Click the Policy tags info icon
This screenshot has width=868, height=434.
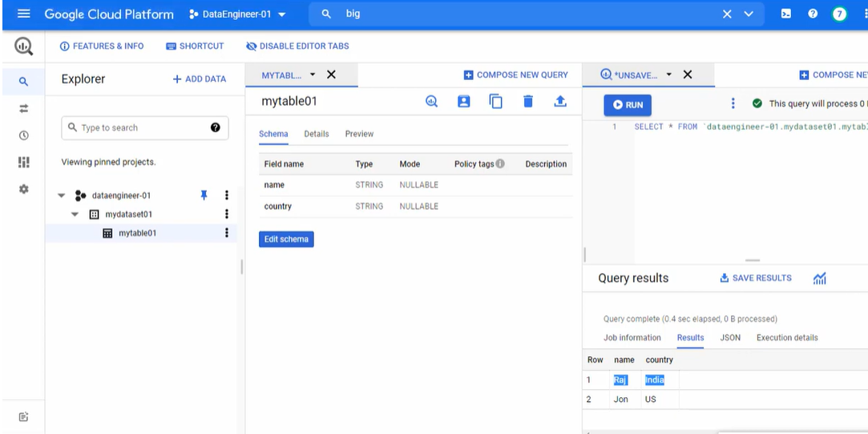[500, 163]
